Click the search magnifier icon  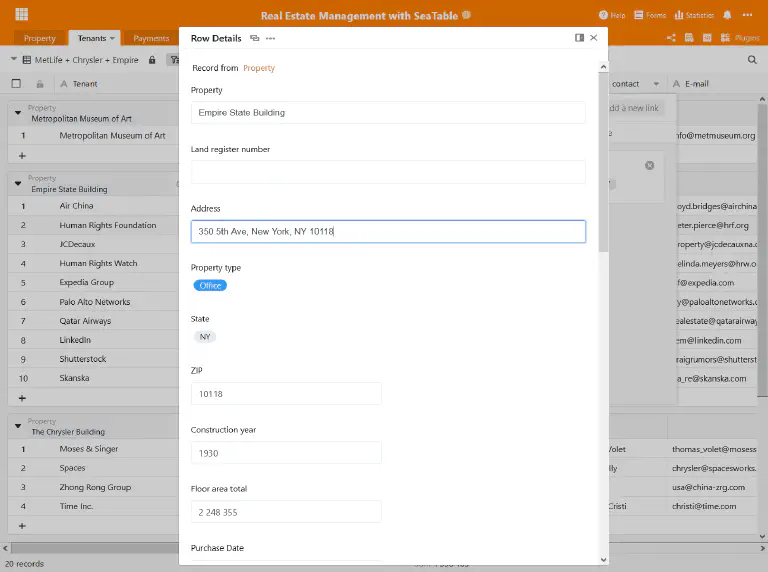752,60
